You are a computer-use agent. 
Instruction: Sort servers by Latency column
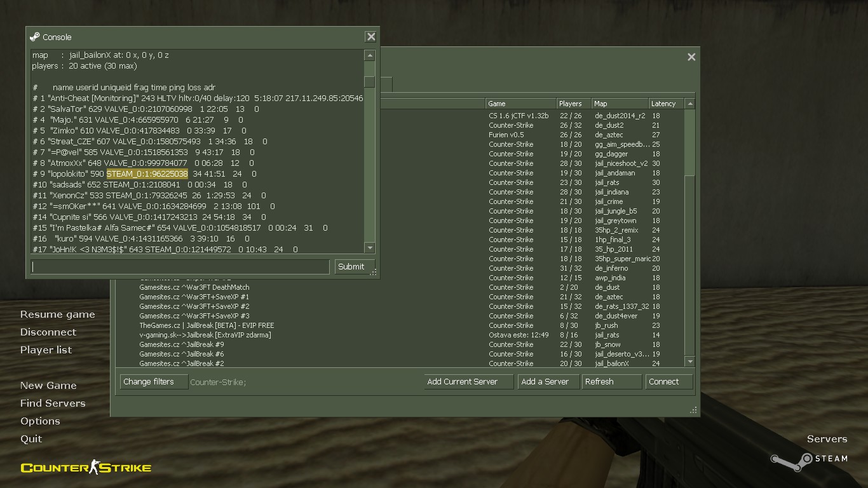666,104
